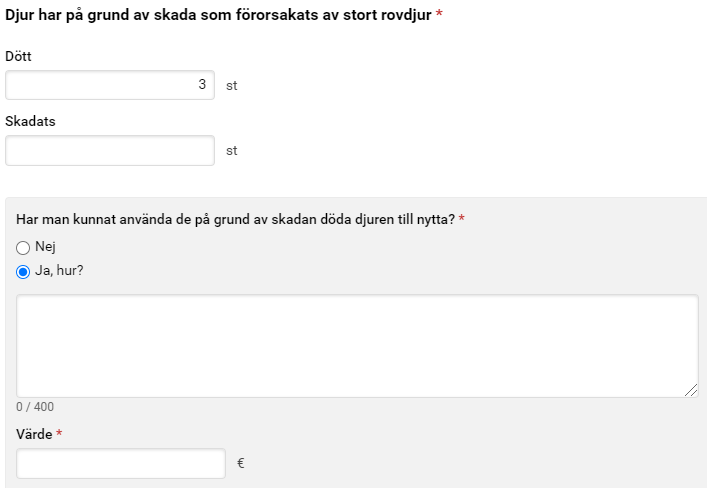Click the 'Nej' option label text
Screen dimensions: 707x488
point(45,247)
